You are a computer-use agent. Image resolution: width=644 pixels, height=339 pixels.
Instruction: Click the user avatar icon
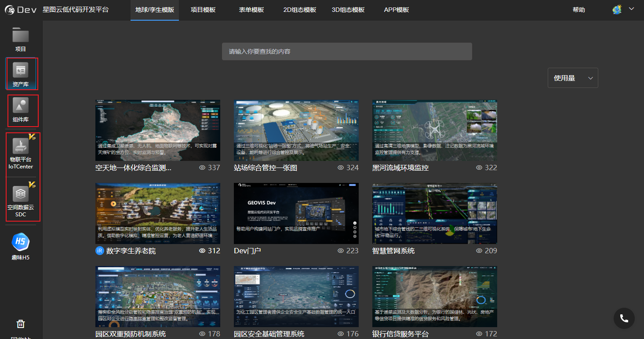[x=617, y=9]
